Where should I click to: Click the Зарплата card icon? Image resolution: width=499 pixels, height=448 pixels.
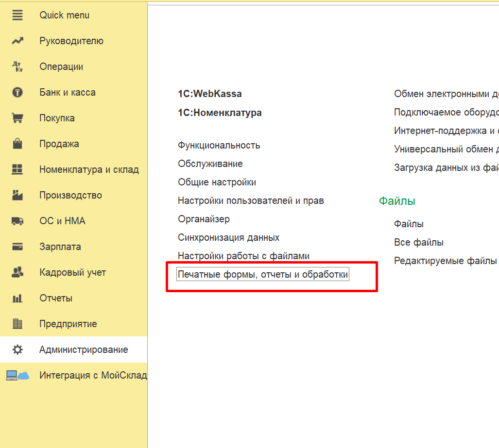coord(17,247)
